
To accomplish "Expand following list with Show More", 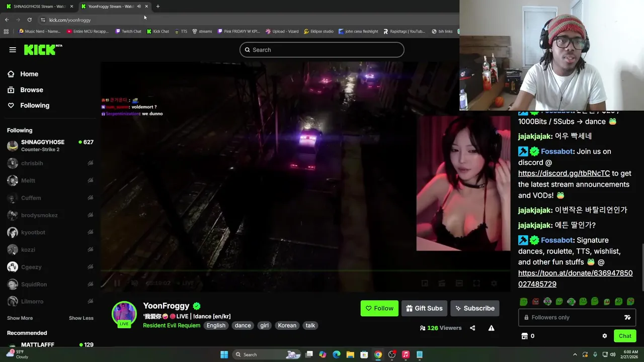I will pos(20,318).
